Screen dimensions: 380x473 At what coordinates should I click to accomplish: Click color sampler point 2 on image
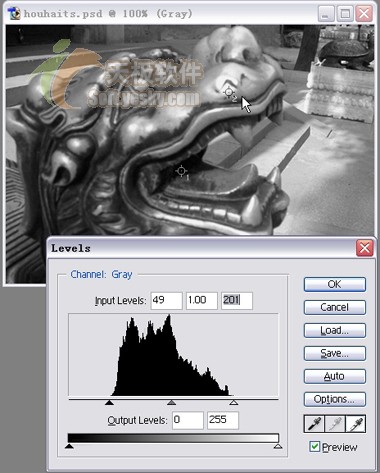[x=229, y=92]
